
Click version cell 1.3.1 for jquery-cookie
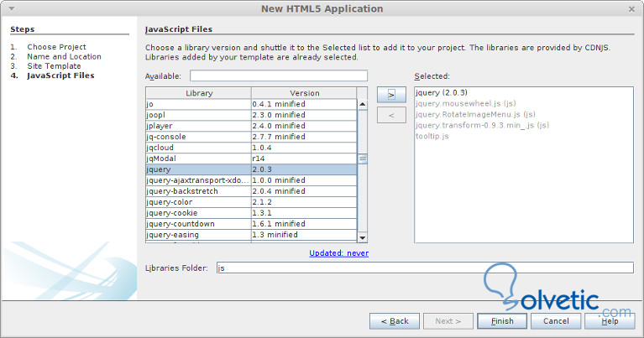pyautogui.click(x=304, y=213)
